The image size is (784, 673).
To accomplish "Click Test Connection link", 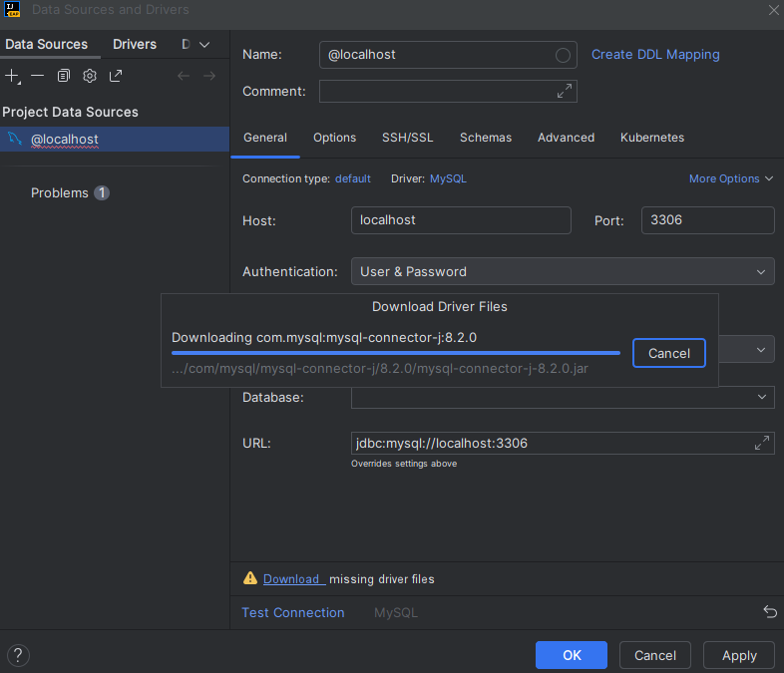I will click(x=293, y=612).
